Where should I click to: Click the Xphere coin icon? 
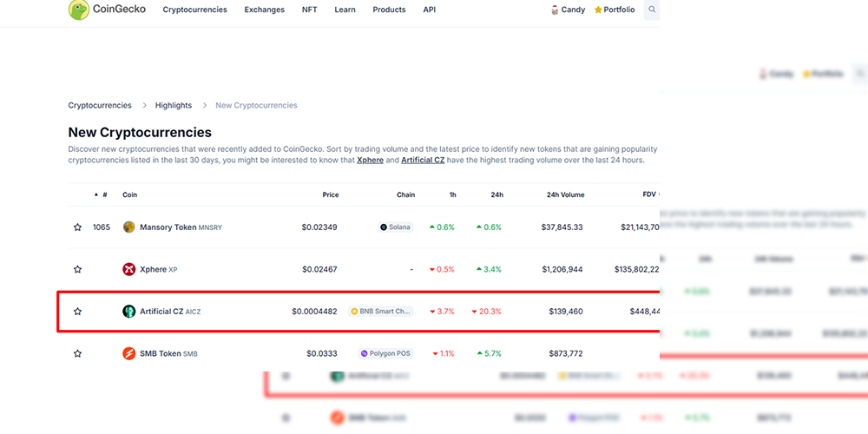click(129, 270)
